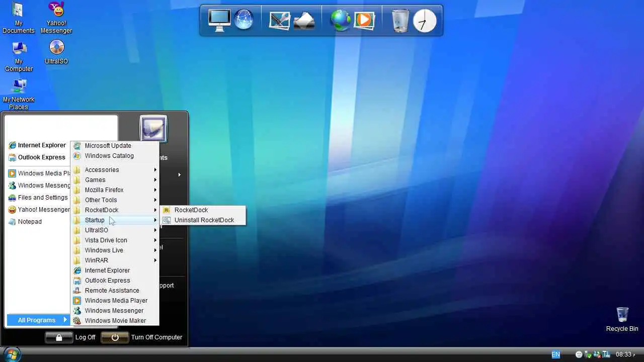Expand the Mozilla Firefox folder
Screen dimensions: 644x362
coord(115,190)
